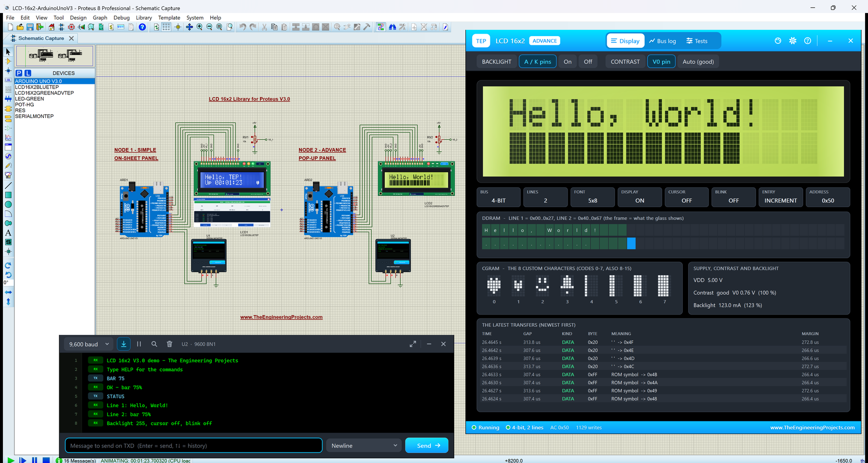This screenshot has height=463, width=868.
Task: Select the Text Script 'A' tool
Action: [x=8, y=233]
